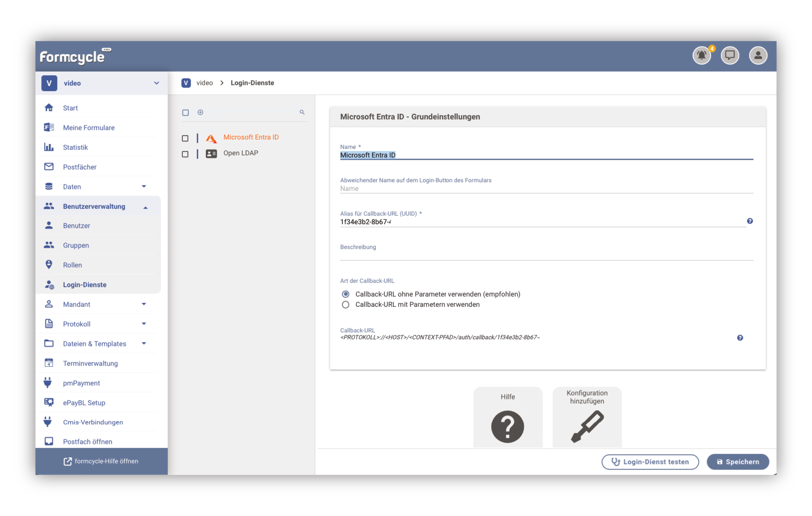Select Open LDAP in the services list
812x516 pixels.
241,153
